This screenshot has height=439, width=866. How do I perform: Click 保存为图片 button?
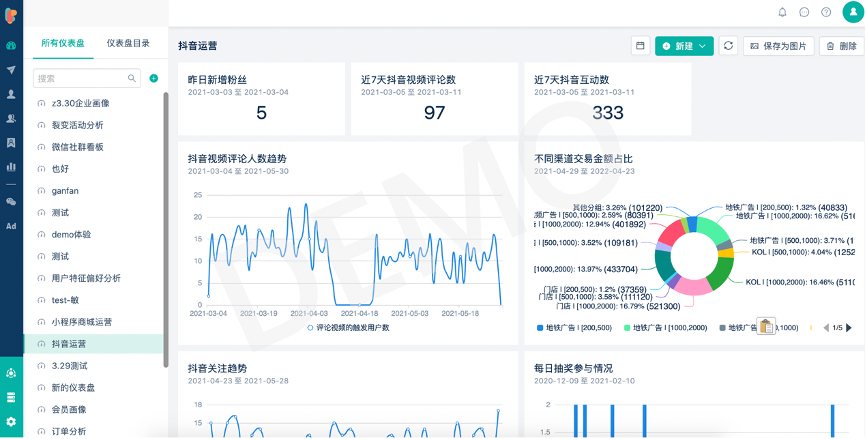[x=779, y=46]
